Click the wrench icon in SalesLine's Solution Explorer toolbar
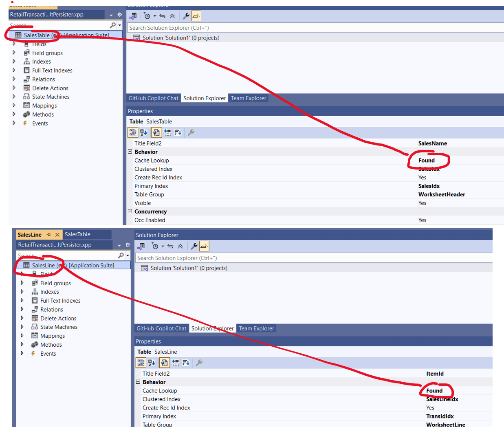 point(194,246)
